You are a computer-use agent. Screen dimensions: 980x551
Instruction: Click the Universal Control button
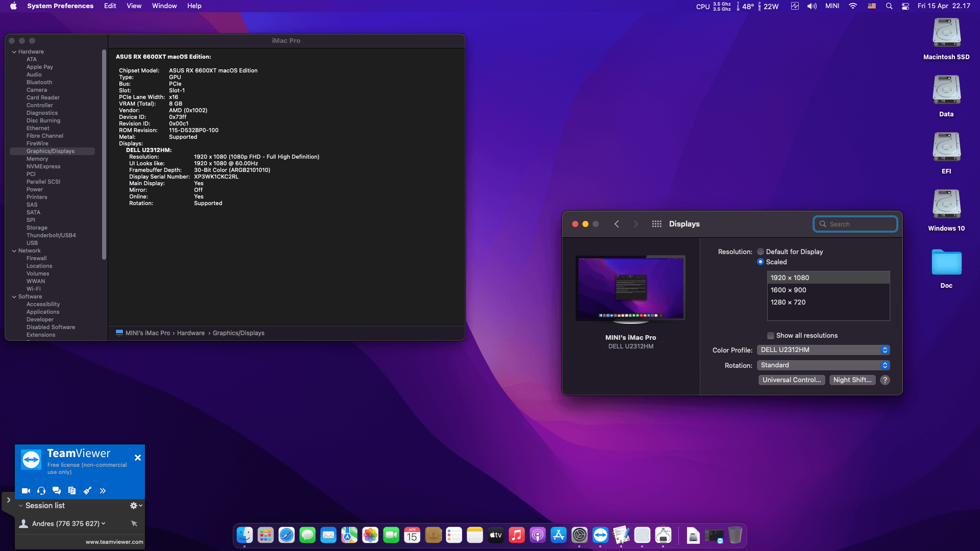click(791, 380)
